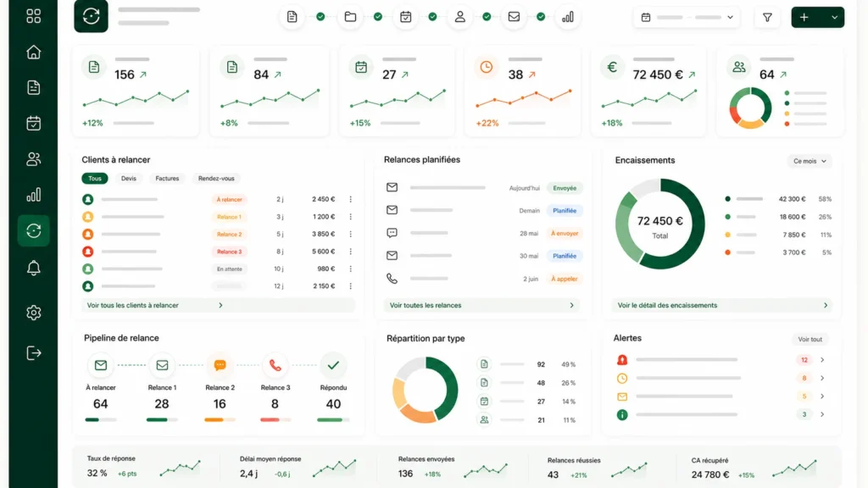Viewport: 868px width, 488px height.
Task: Open the apps grid icon in sidebar
Action: coord(33,16)
